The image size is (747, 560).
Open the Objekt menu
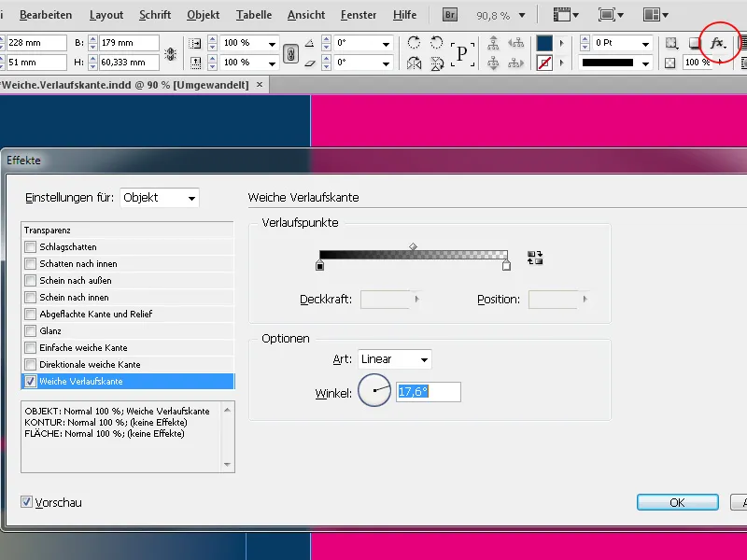(x=203, y=15)
